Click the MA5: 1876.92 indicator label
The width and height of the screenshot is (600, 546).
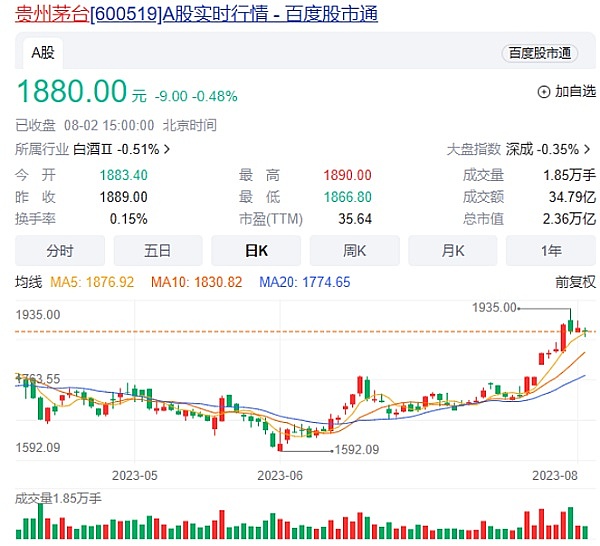(x=92, y=282)
